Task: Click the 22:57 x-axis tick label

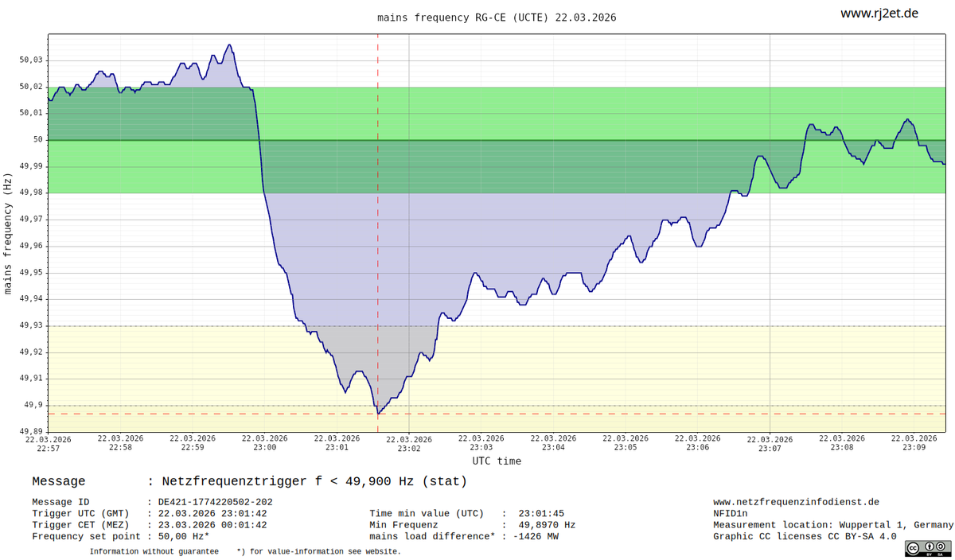Action: coord(48,443)
